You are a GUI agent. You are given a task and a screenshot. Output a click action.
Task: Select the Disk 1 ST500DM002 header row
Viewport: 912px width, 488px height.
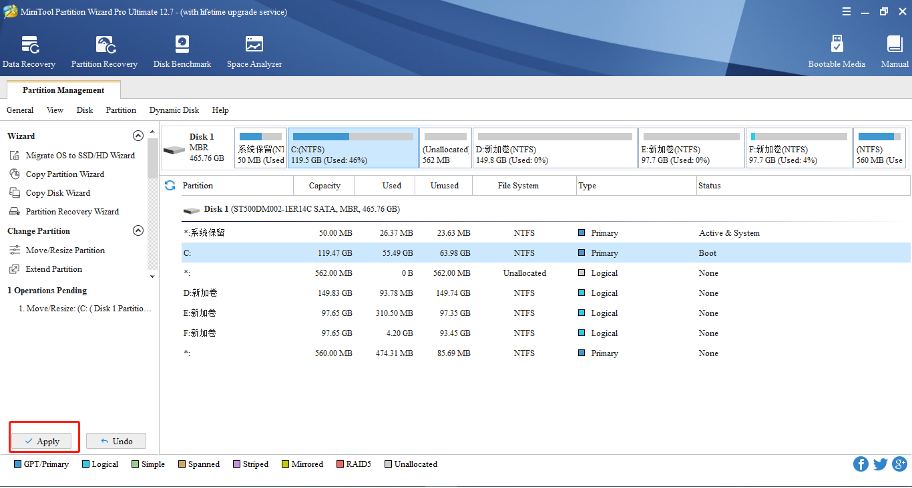click(546, 209)
